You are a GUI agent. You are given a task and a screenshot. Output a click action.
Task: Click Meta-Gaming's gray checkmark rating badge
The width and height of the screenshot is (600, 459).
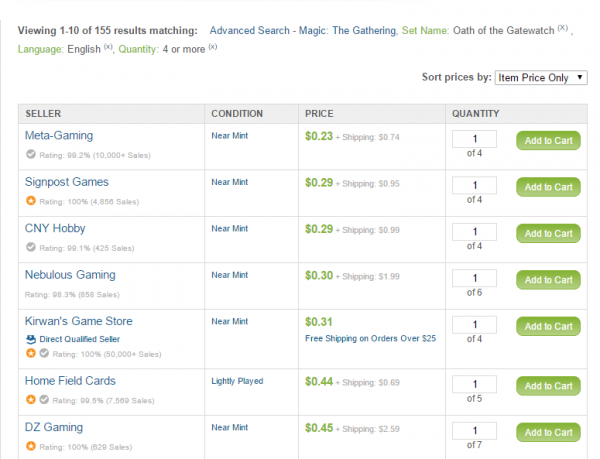click(x=30, y=154)
